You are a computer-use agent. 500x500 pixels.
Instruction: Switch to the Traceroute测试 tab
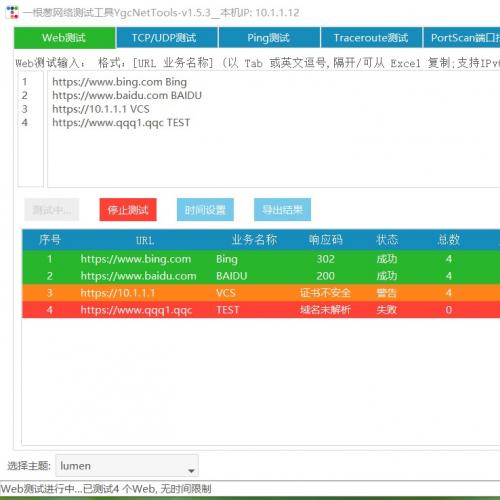[x=371, y=38]
